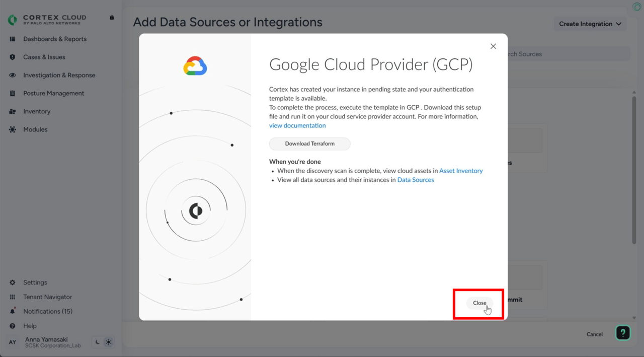Click the scrollbar down arrow
Viewport: 644px width, 357px height.
click(634, 318)
